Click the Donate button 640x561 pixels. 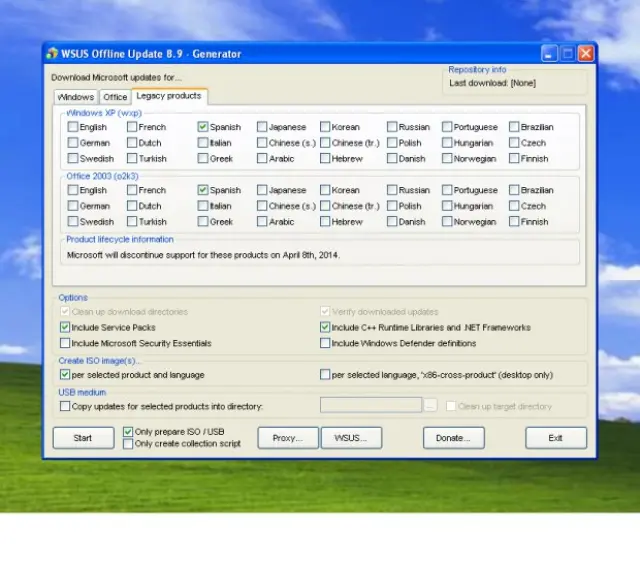click(x=453, y=438)
